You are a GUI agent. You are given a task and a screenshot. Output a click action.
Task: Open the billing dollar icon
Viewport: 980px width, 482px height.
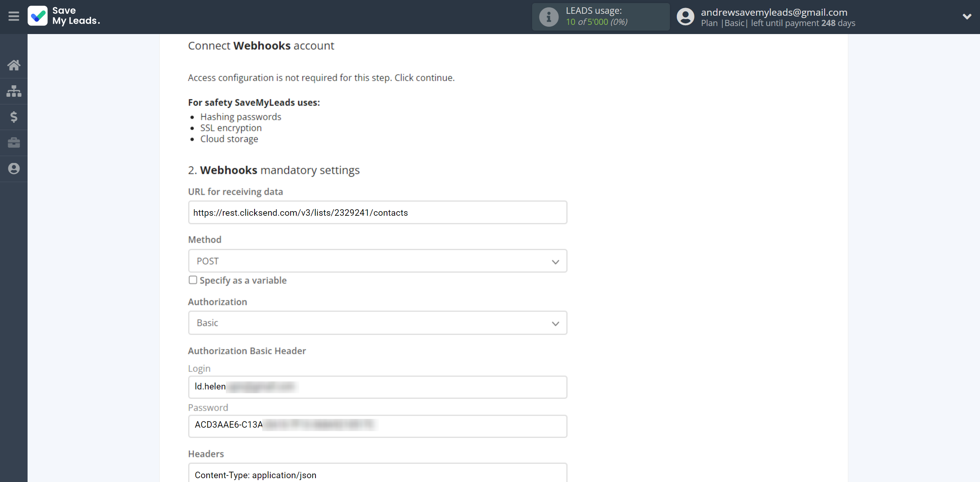tap(14, 117)
